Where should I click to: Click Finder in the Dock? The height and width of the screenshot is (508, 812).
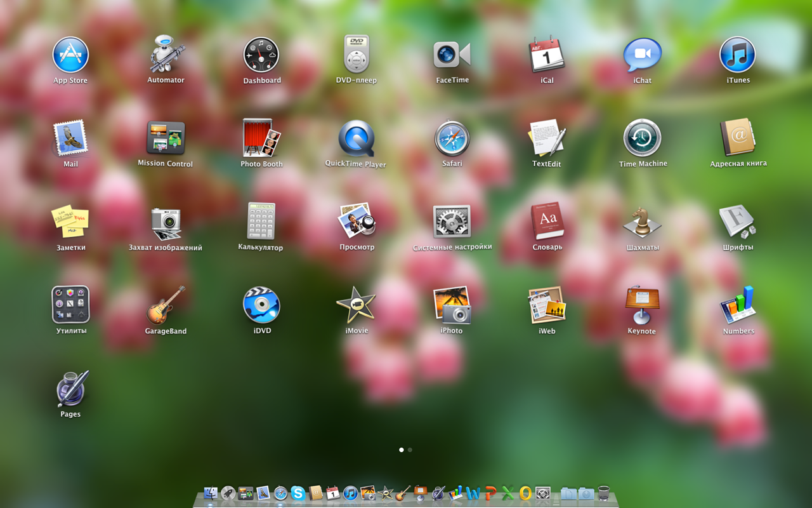tap(211, 493)
